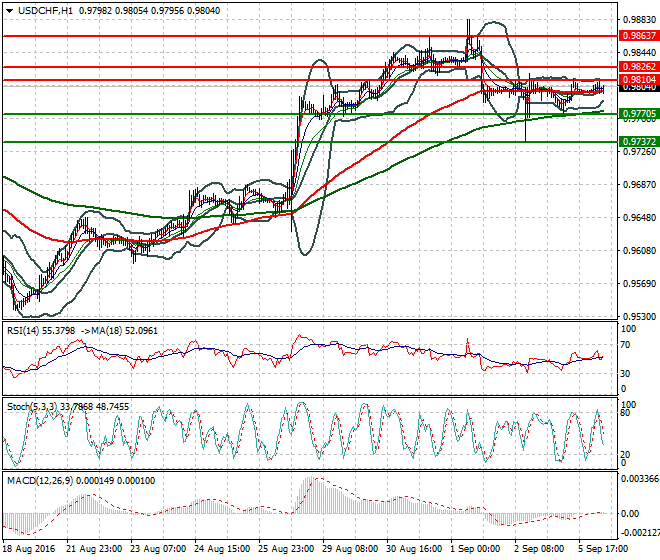Click the 24 Aug 15:00 time axis label
The height and width of the screenshot is (560, 660).
(222, 549)
